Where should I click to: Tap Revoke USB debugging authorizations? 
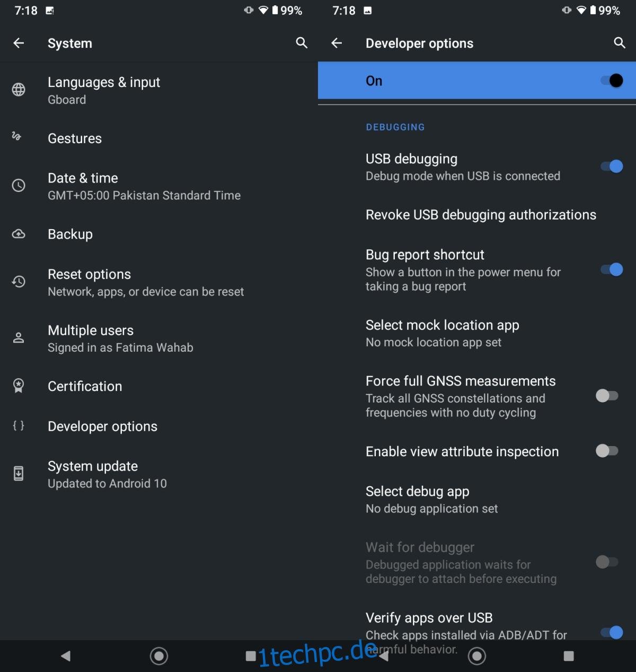[477, 215]
